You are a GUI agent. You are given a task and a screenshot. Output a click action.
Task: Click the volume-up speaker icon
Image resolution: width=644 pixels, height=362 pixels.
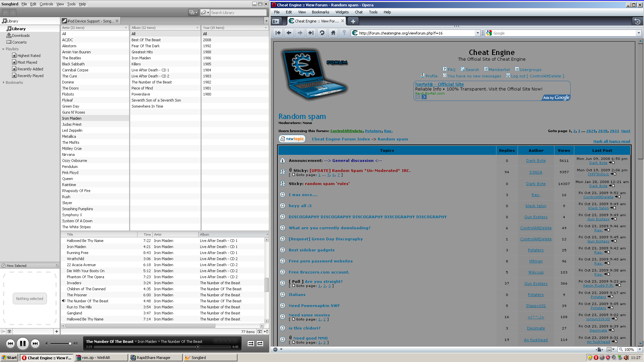[75, 343]
